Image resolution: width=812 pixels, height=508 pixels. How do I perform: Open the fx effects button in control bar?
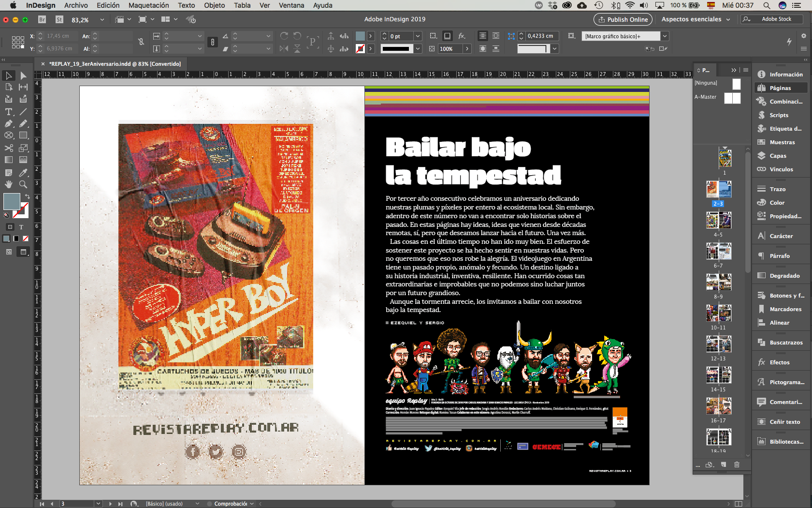(462, 36)
